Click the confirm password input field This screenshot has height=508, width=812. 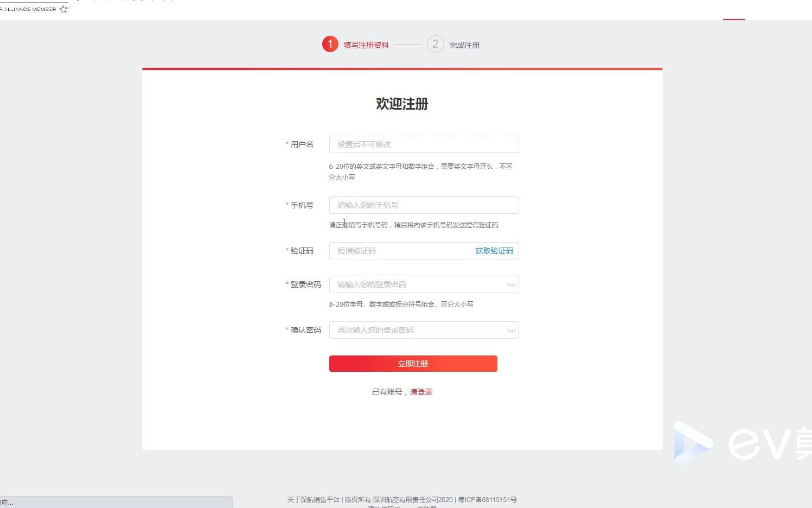[x=424, y=330]
